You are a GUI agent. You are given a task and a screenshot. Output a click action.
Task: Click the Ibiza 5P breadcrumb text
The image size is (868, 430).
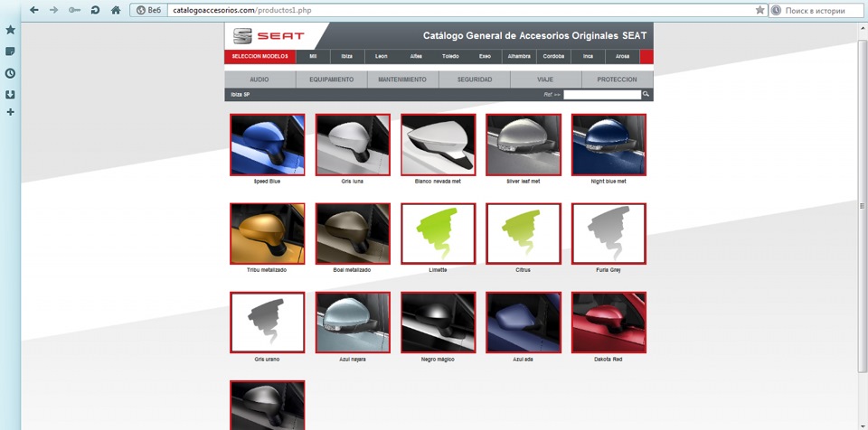[x=241, y=95]
